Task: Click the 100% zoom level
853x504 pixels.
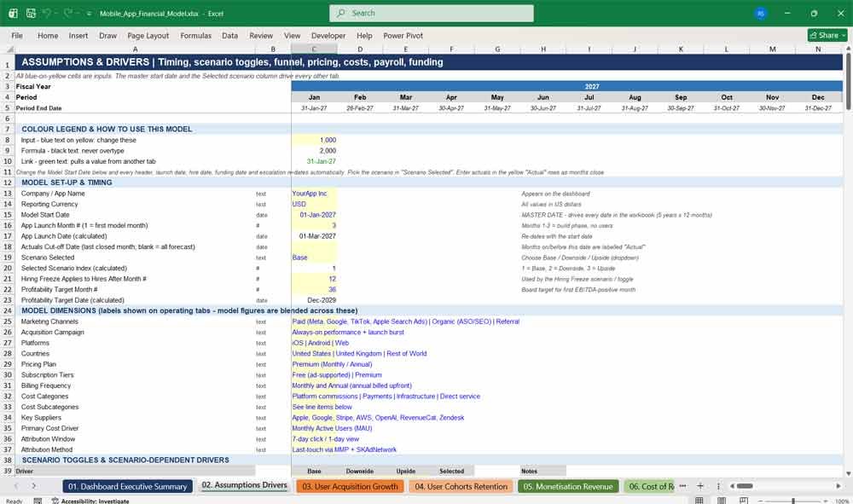Action: [841, 501]
